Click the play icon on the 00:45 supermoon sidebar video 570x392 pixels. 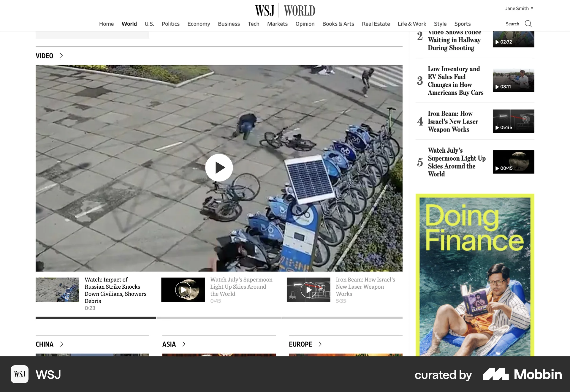(x=497, y=168)
